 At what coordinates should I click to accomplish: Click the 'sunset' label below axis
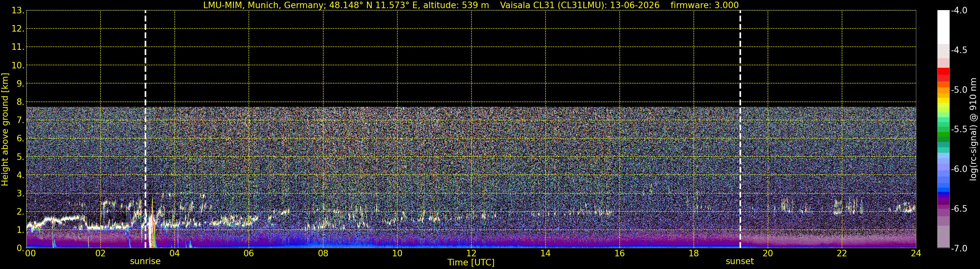tap(739, 262)
